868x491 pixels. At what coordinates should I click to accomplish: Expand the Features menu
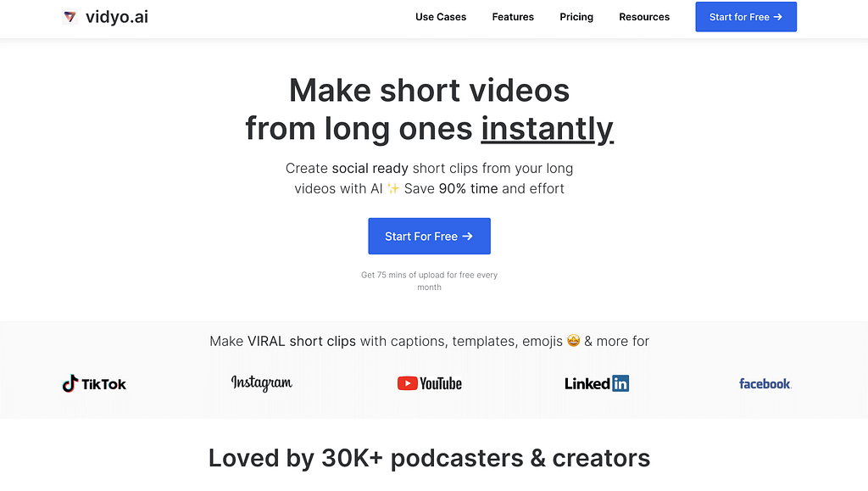coord(513,17)
